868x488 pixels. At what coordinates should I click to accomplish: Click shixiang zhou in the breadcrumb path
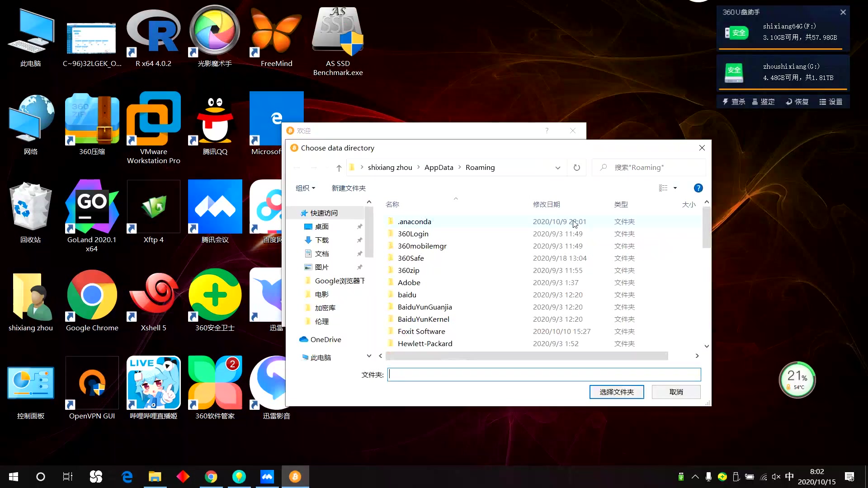coord(390,168)
